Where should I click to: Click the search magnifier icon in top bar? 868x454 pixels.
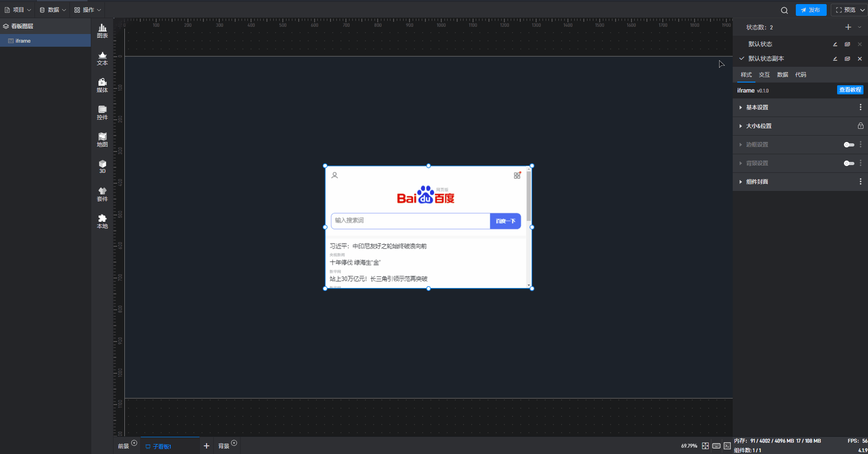coord(784,10)
